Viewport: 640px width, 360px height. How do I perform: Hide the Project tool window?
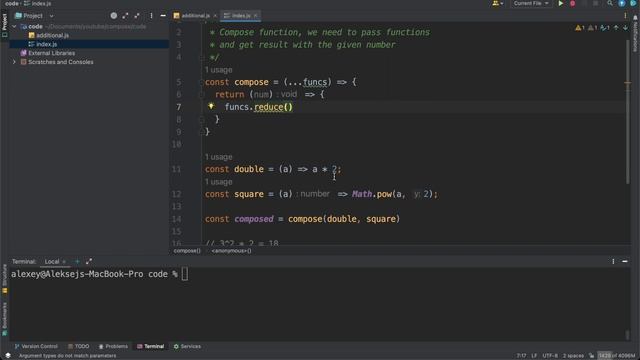163,16
